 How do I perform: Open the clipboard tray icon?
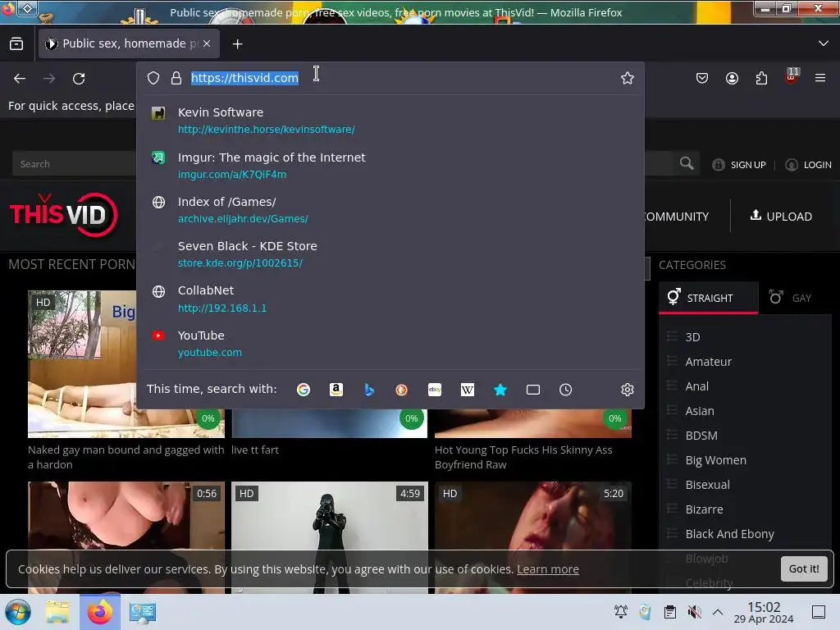[669, 612]
